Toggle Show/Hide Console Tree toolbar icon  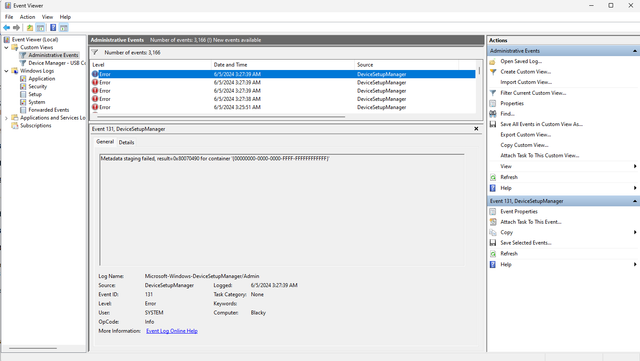coord(40,28)
